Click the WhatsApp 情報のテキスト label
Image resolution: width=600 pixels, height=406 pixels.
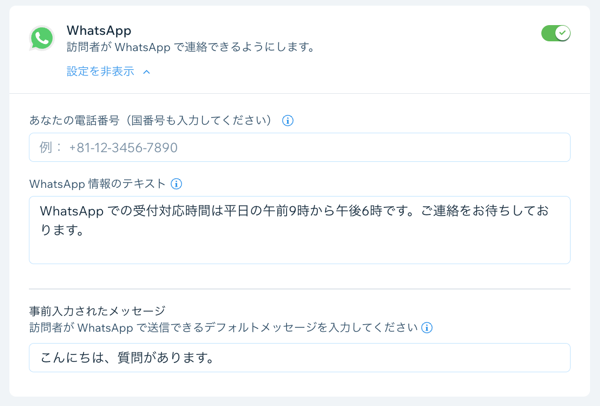click(97, 184)
